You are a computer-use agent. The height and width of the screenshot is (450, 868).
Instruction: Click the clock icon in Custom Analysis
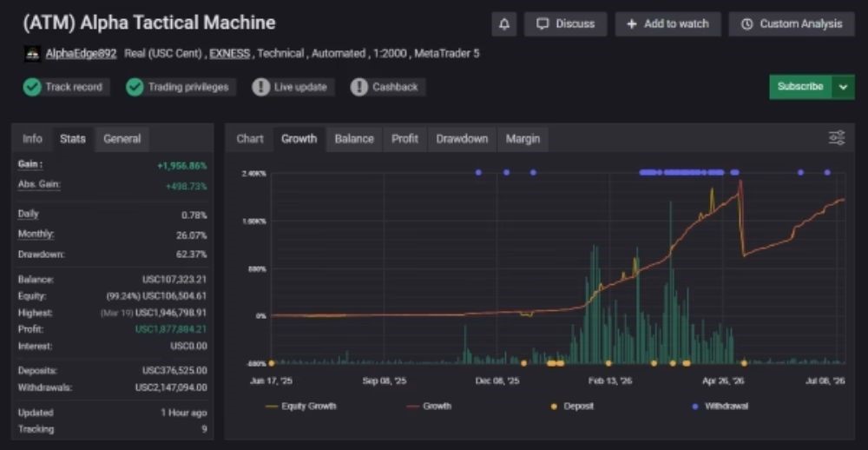[746, 23]
